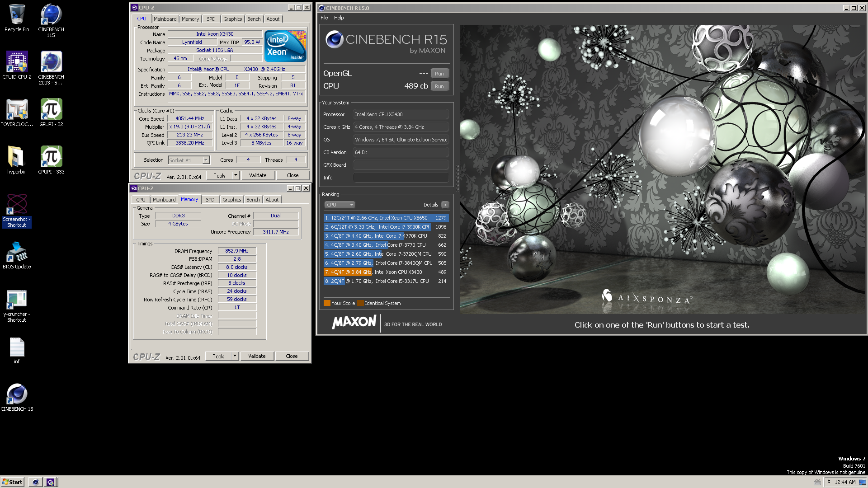The height and width of the screenshot is (488, 868).
Task: Open the File menu in Cinebench
Action: click(324, 18)
